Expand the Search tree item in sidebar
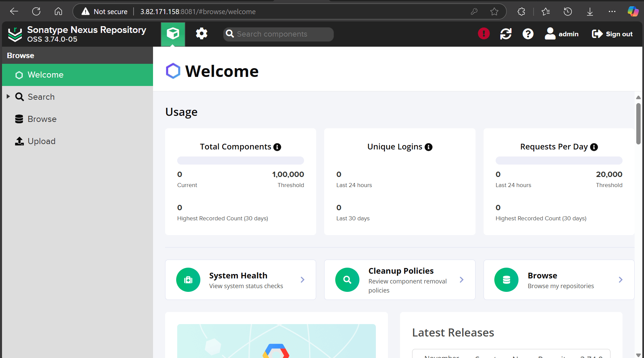 pyautogui.click(x=8, y=97)
